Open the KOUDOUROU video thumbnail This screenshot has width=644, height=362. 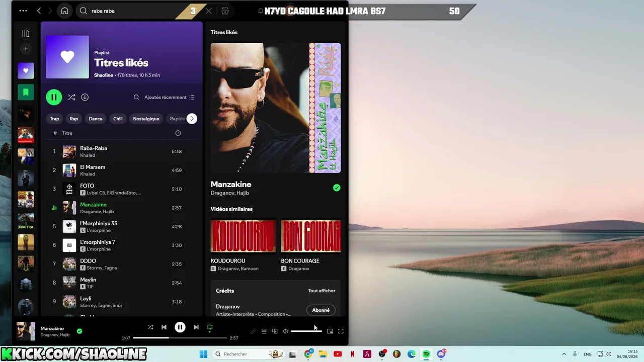coord(243,236)
